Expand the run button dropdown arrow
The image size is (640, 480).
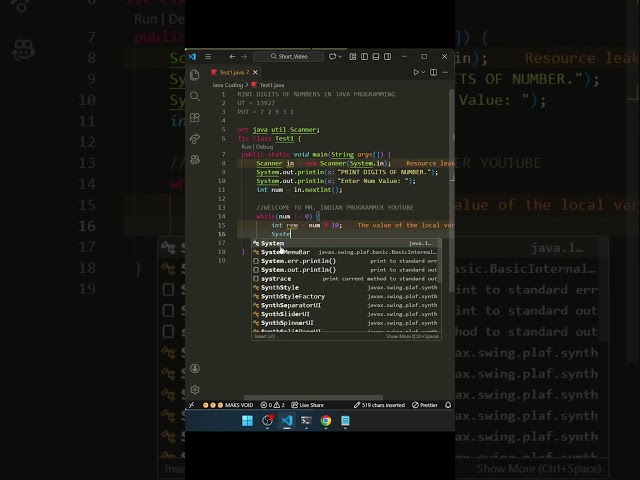point(423,72)
